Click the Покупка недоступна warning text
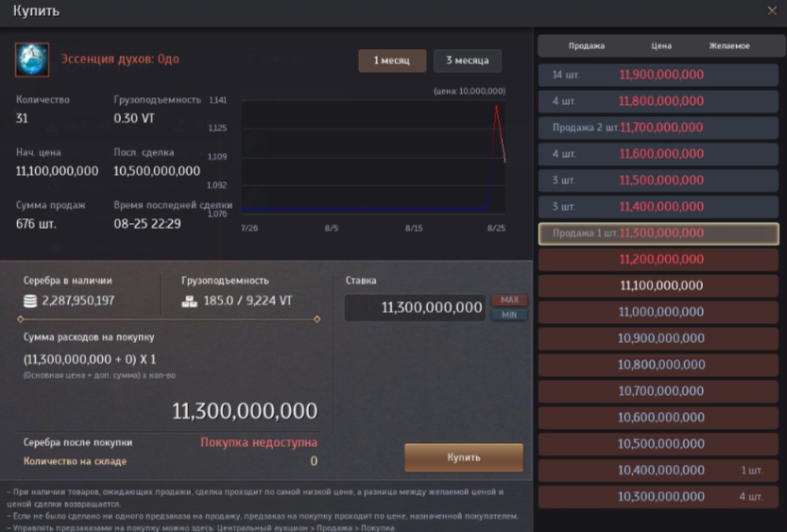The width and height of the screenshot is (787, 532). click(x=259, y=442)
